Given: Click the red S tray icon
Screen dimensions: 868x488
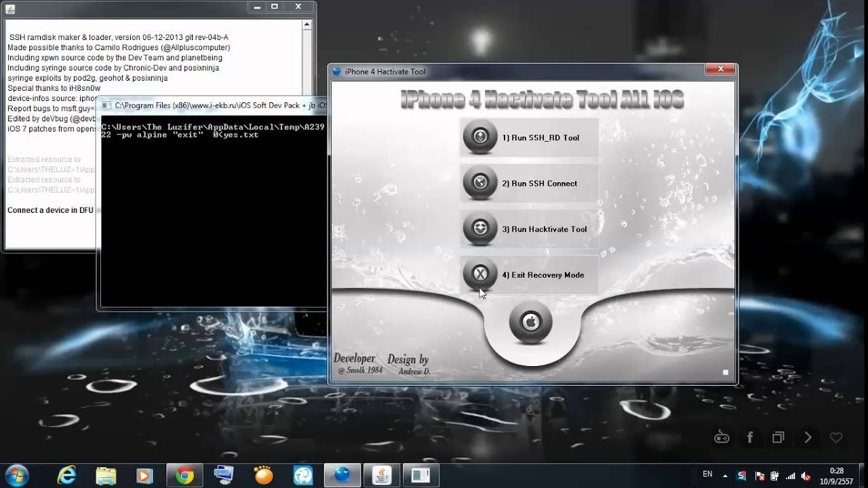Looking at the screenshot, I should (742, 476).
